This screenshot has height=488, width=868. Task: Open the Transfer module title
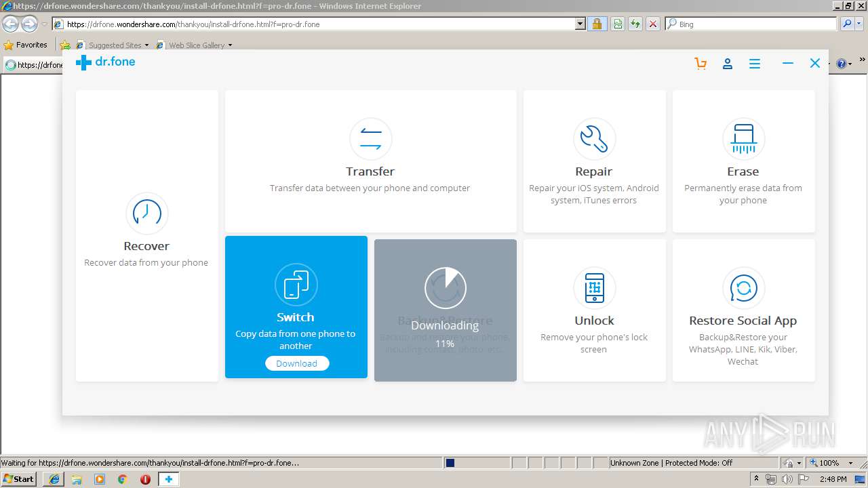point(370,171)
